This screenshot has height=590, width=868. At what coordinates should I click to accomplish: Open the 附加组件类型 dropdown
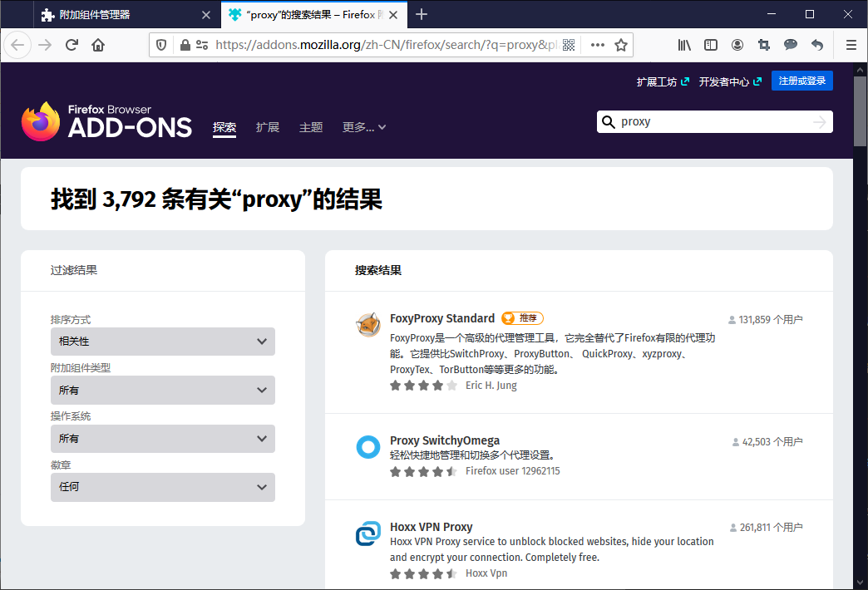coord(163,391)
